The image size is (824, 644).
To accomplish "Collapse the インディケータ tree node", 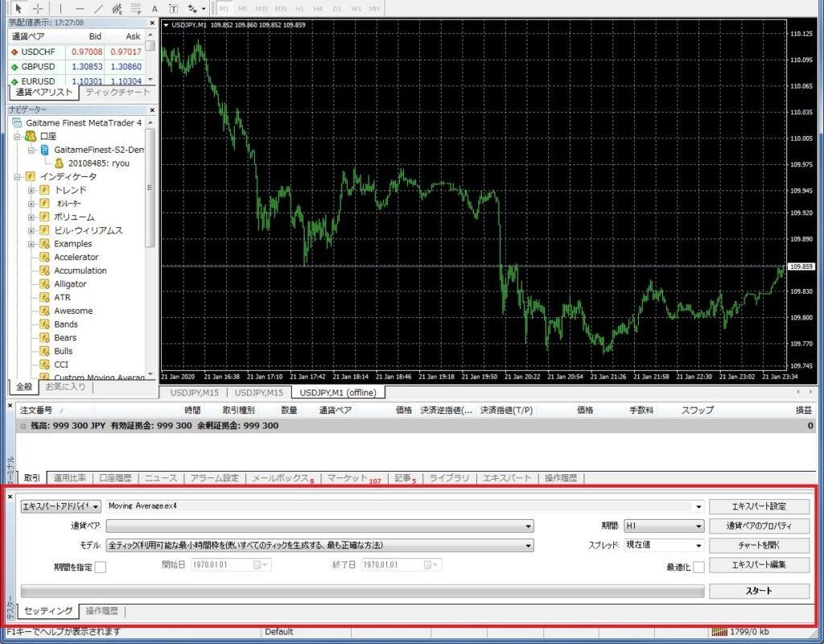I will tap(18, 176).
